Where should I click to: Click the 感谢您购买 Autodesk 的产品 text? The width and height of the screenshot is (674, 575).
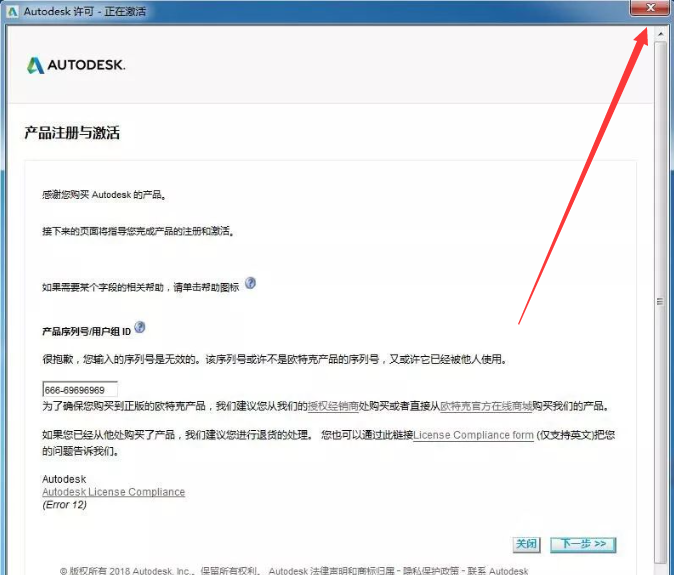[104, 195]
